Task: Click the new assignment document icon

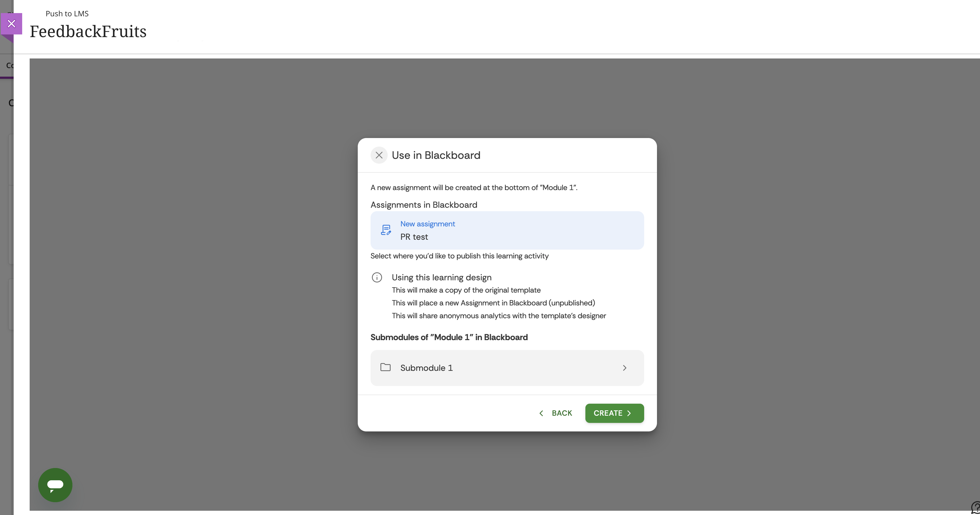Action: [386, 230]
